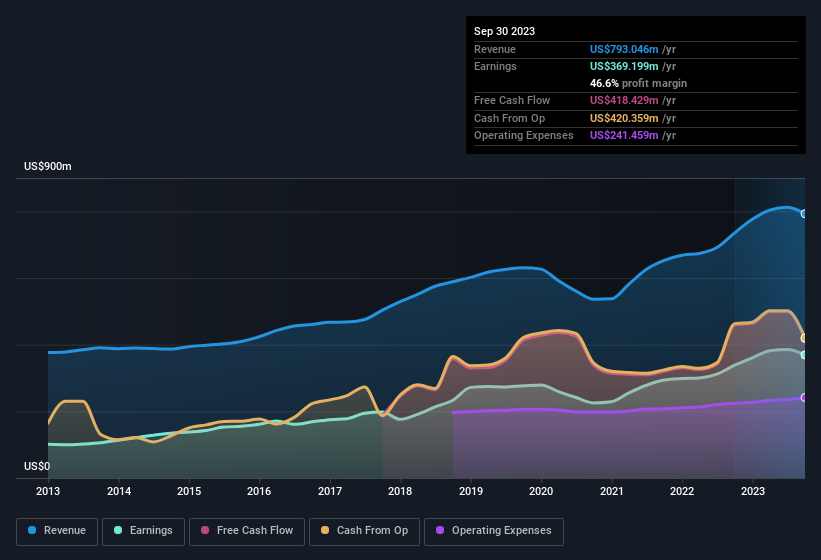Image resolution: width=821 pixels, height=560 pixels.
Task: Click the 2023 x-axis label
Action: (x=753, y=491)
